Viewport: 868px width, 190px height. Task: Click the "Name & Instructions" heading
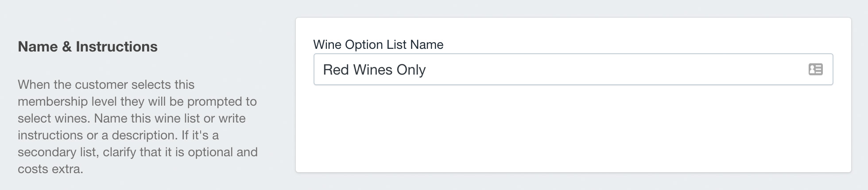(x=88, y=47)
